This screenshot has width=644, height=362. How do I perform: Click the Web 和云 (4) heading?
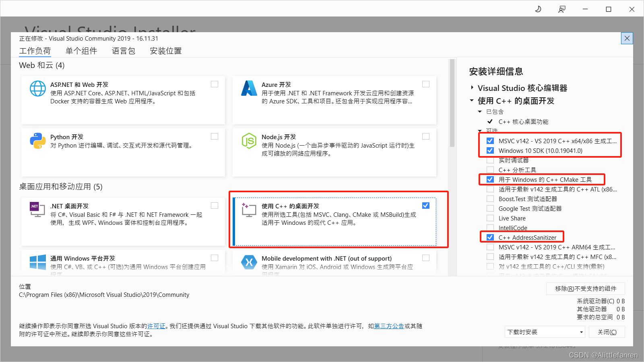(x=42, y=65)
